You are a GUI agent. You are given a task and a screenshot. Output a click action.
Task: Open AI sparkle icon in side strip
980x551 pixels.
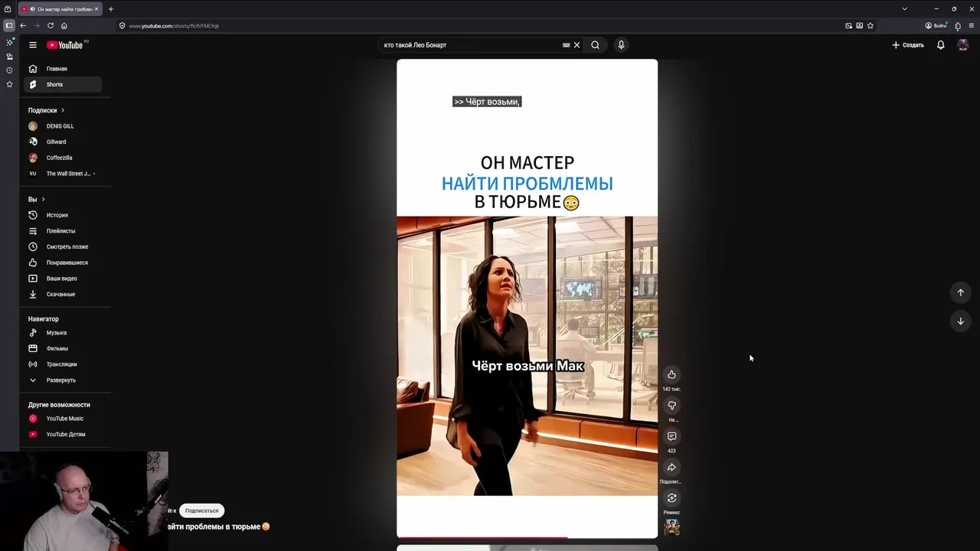[x=9, y=42]
